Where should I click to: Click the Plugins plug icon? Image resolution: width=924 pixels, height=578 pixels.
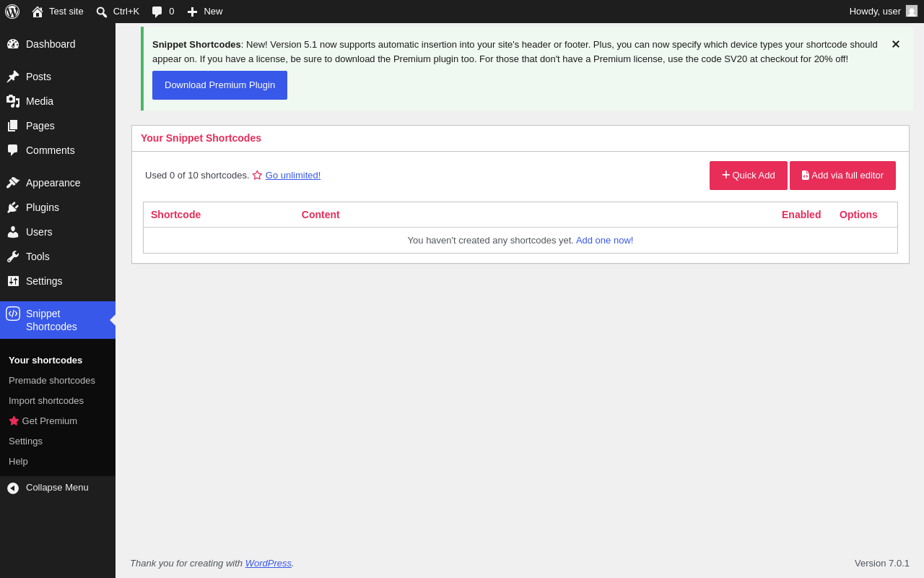pos(13,207)
